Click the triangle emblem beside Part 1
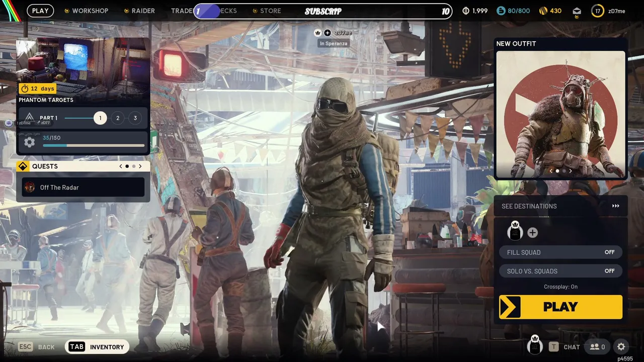The image size is (644, 362). [x=30, y=118]
